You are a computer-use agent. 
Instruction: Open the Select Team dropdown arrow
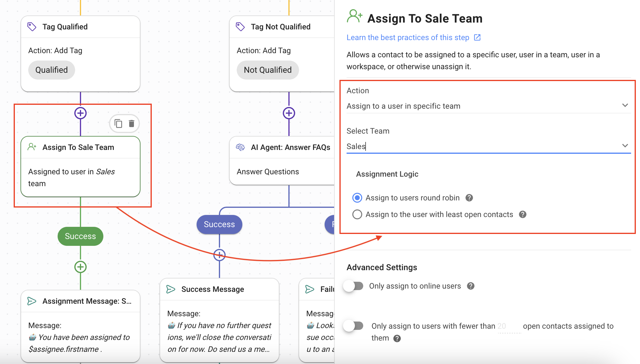click(x=625, y=146)
